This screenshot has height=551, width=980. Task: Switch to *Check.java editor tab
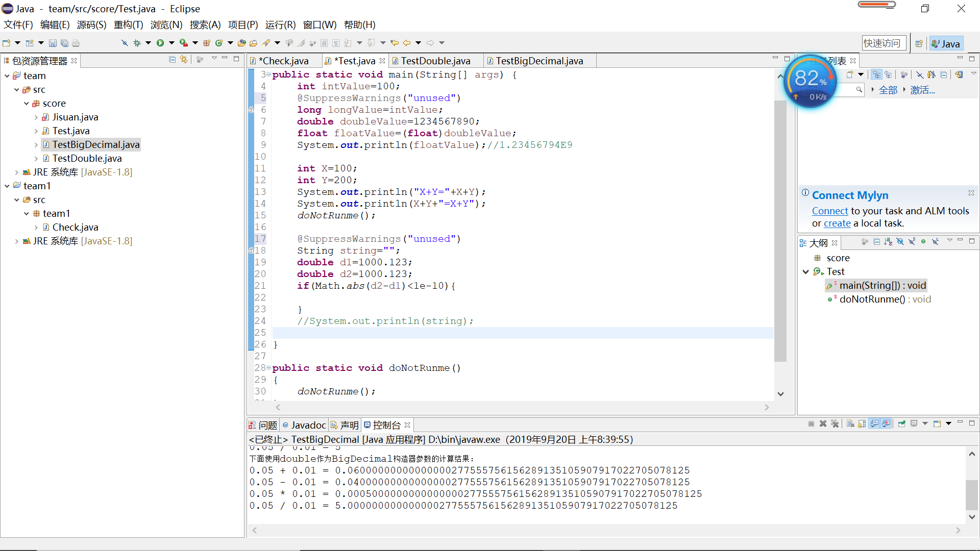[283, 61]
